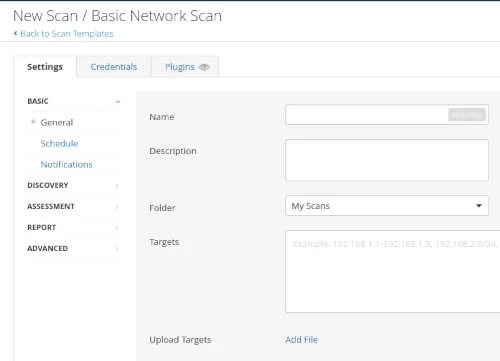
Task: Open the Folder dropdown showing My Scans
Action: pos(387,206)
